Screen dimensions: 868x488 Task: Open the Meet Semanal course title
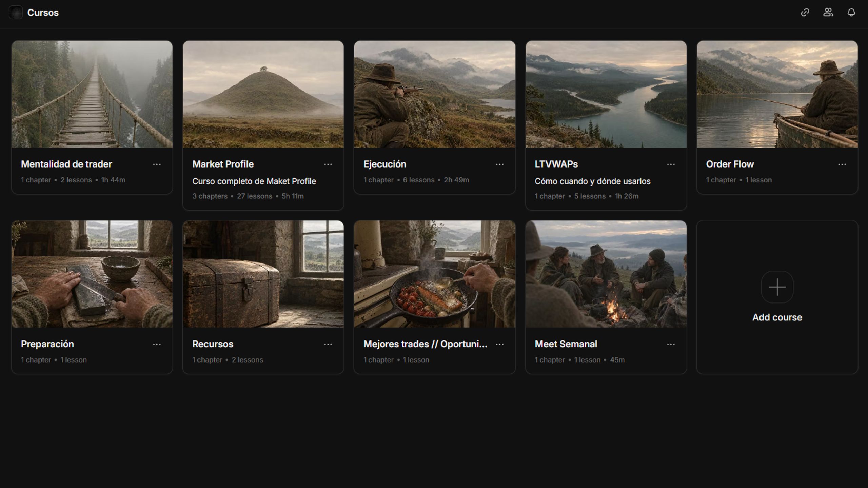click(x=566, y=344)
